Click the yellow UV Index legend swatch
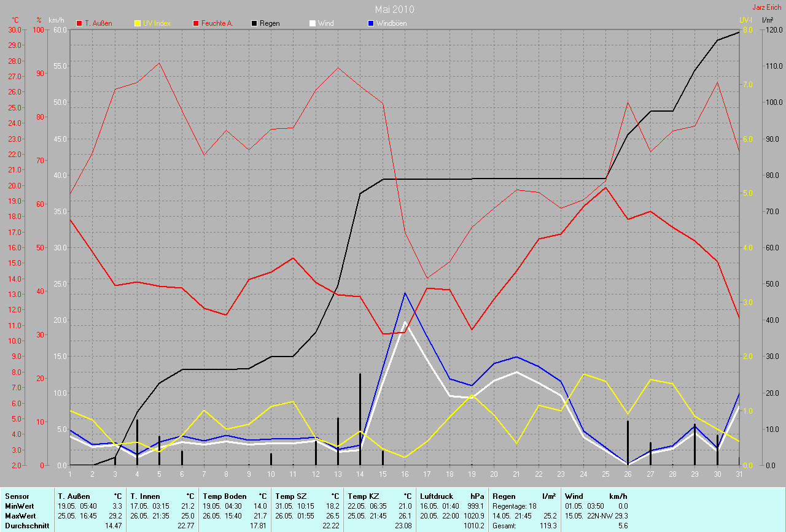 pyautogui.click(x=138, y=23)
